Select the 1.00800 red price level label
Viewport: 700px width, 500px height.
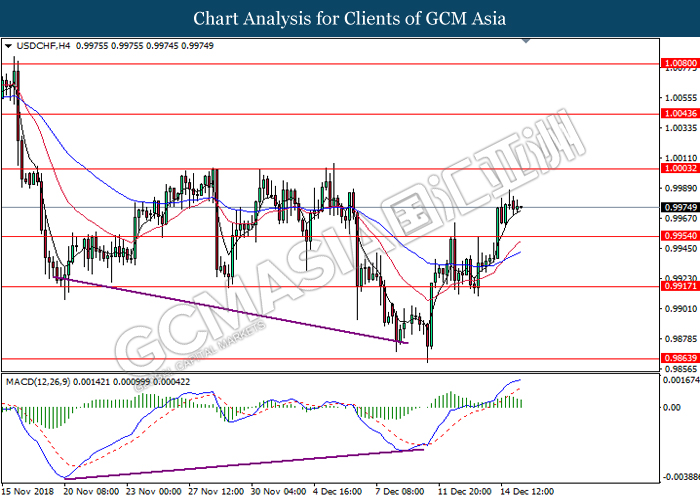point(680,63)
